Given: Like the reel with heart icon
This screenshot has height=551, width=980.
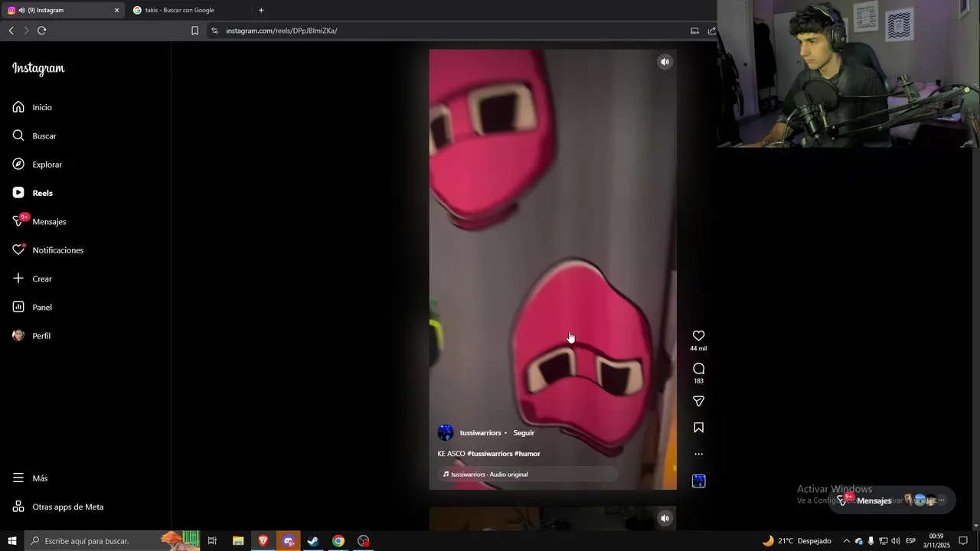Looking at the screenshot, I should [x=698, y=336].
